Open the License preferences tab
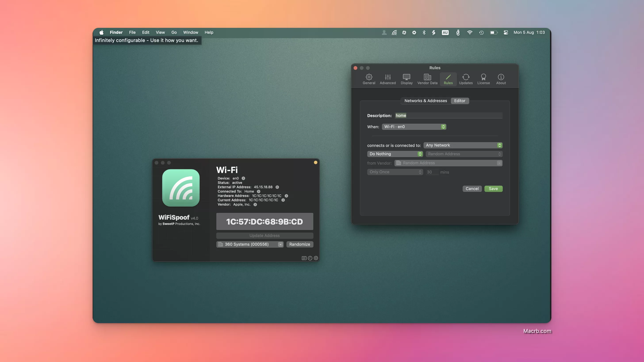 pyautogui.click(x=483, y=79)
